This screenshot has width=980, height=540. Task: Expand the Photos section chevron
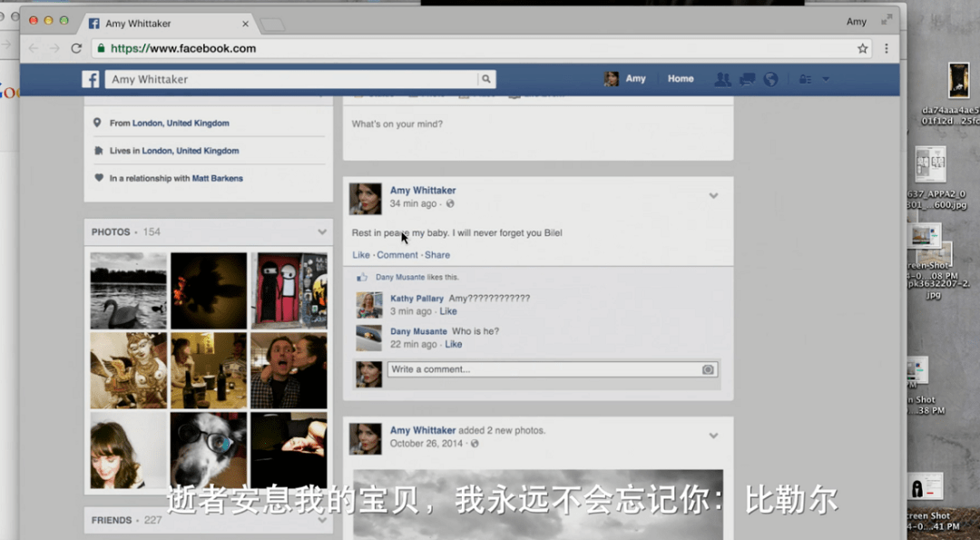click(x=321, y=232)
